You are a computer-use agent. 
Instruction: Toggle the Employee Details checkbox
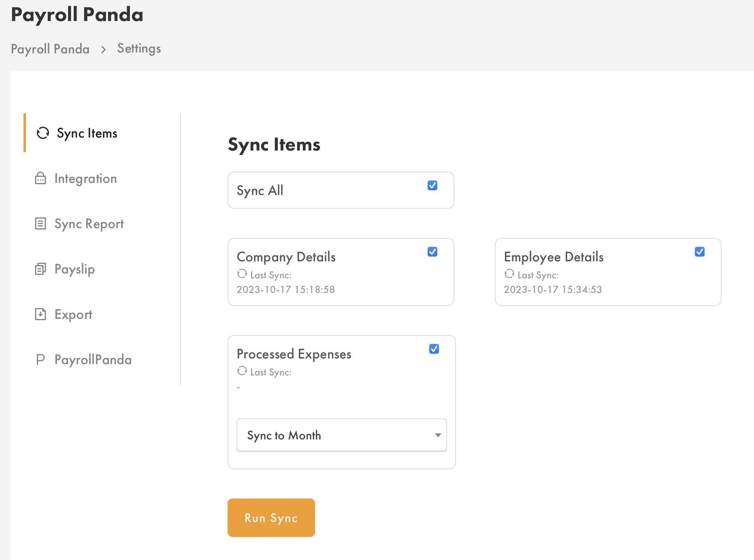(x=700, y=252)
